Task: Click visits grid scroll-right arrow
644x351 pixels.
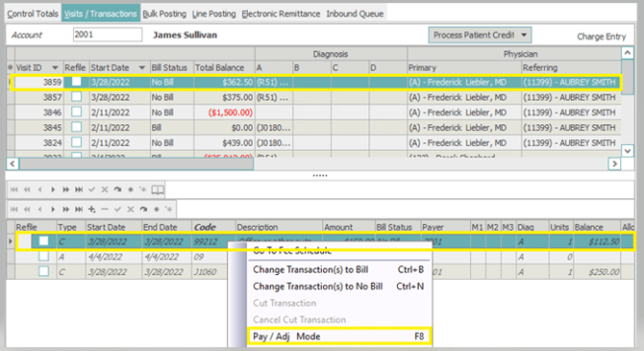Action: coord(614,163)
